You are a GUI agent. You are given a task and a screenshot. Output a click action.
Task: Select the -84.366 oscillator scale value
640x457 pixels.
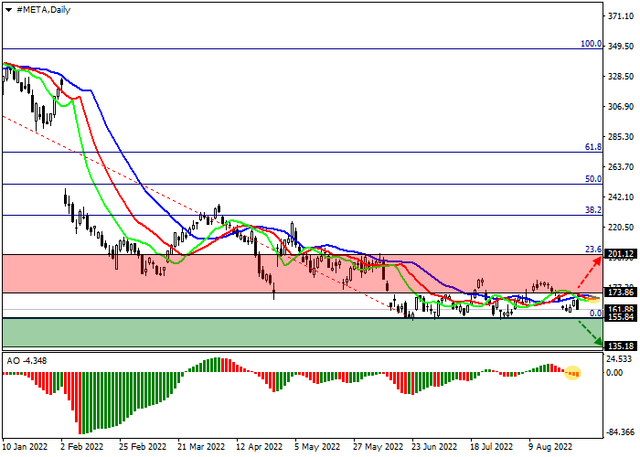tap(620, 433)
